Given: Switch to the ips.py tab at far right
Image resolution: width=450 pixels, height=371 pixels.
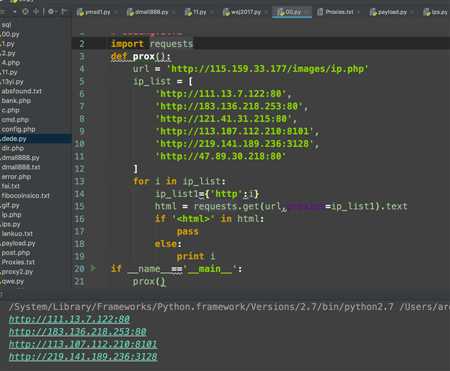Looking at the screenshot, I should coord(435,12).
